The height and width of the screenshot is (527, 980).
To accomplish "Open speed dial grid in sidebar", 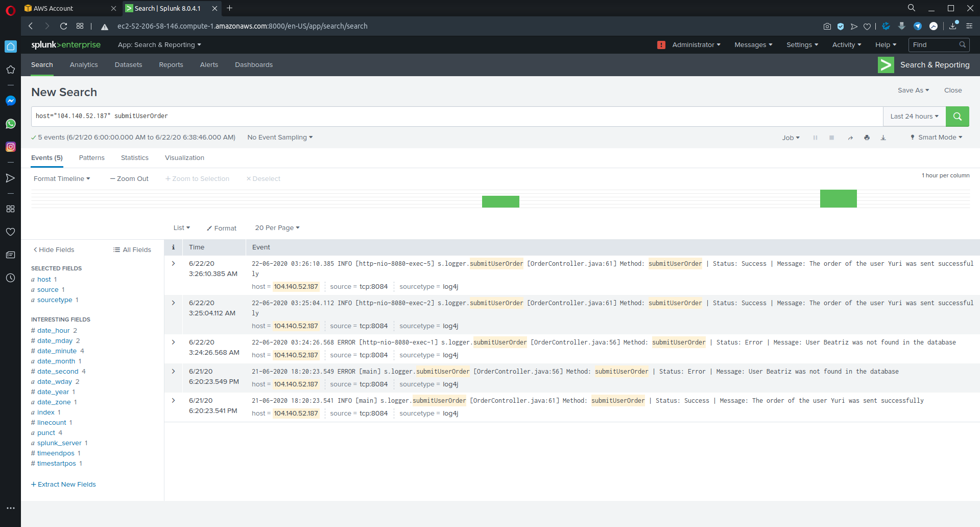I will pyautogui.click(x=10, y=209).
